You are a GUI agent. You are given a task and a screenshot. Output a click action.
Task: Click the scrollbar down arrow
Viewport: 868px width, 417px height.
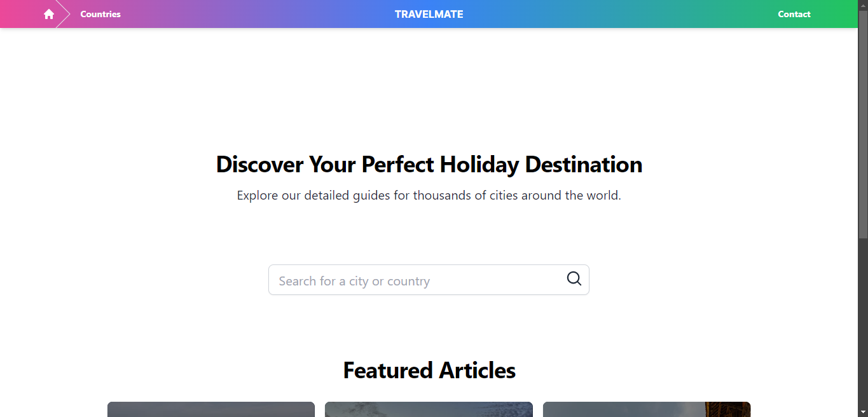863,413
